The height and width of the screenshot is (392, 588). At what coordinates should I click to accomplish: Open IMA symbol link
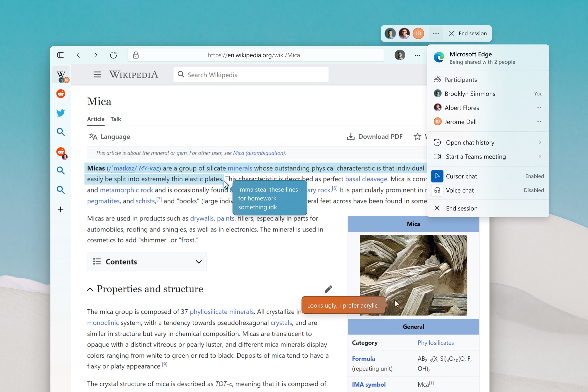pyautogui.click(x=369, y=385)
